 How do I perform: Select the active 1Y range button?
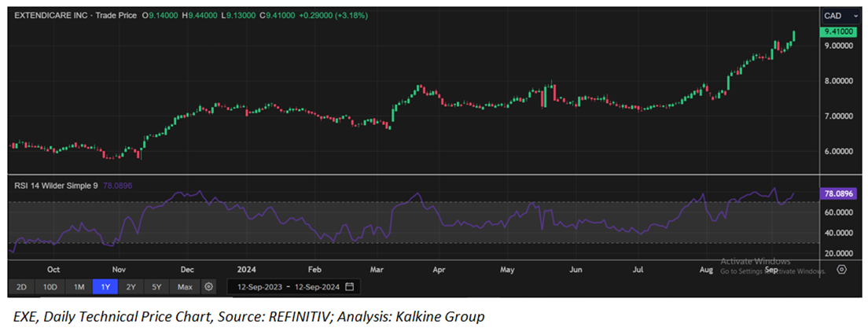(105, 287)
